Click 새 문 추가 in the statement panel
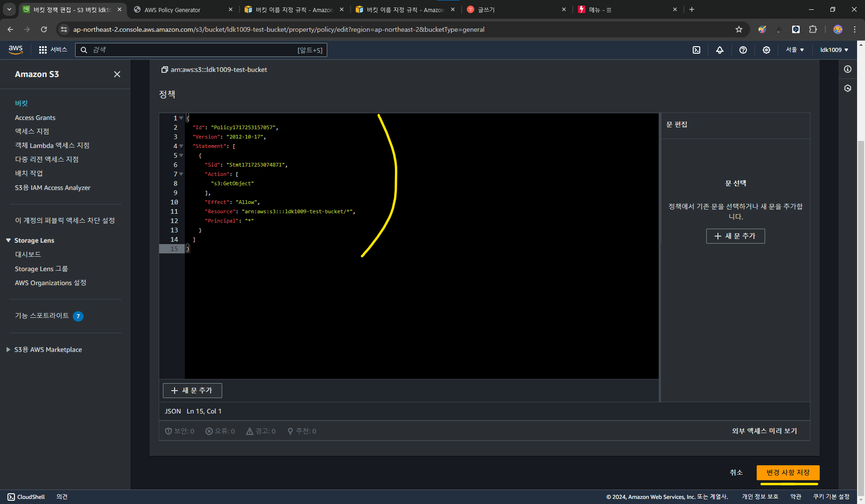This screenshot has width=865, height=504. 735,236
